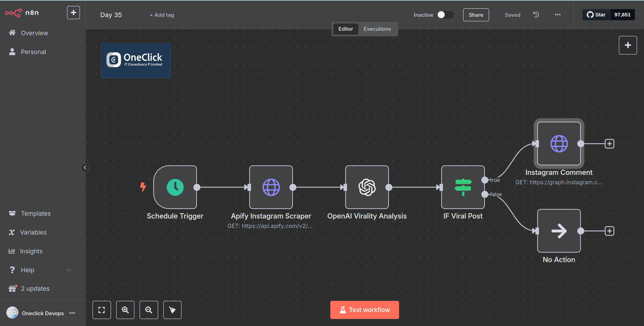This screenshot has width=644, height=326.
Task: Click the star count 97,651
Action: coord(622,15)
